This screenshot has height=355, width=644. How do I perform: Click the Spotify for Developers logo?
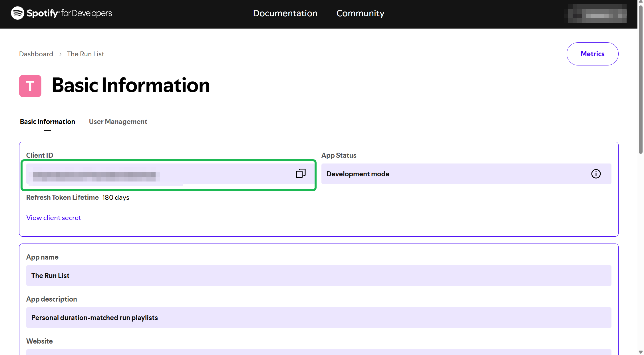[x=61, y=13]
